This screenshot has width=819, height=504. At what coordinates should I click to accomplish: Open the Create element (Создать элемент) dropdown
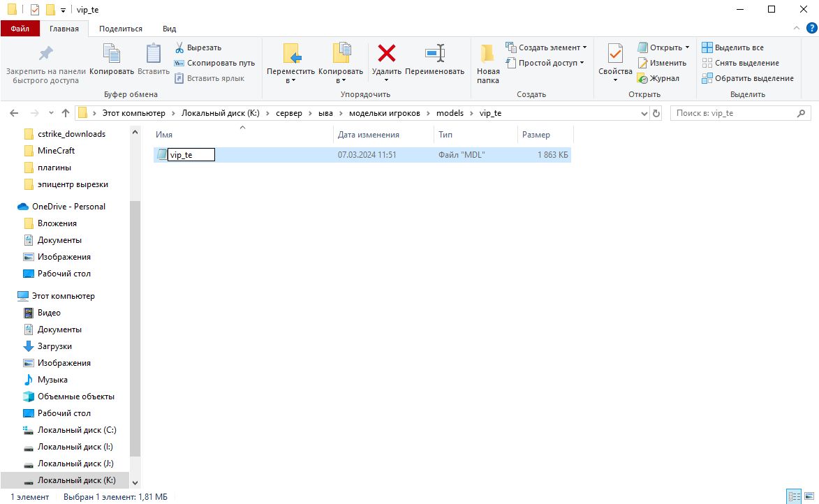[584, 47]
